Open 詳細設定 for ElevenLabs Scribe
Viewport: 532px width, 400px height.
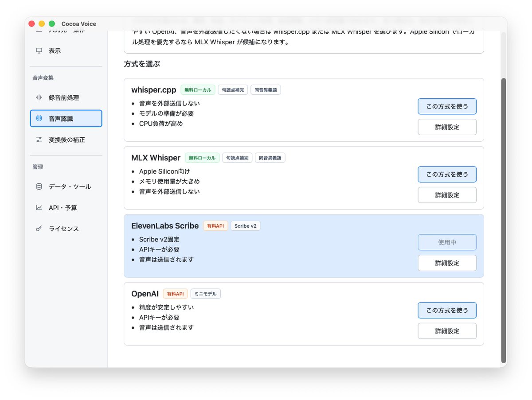[x=447, y=263]
